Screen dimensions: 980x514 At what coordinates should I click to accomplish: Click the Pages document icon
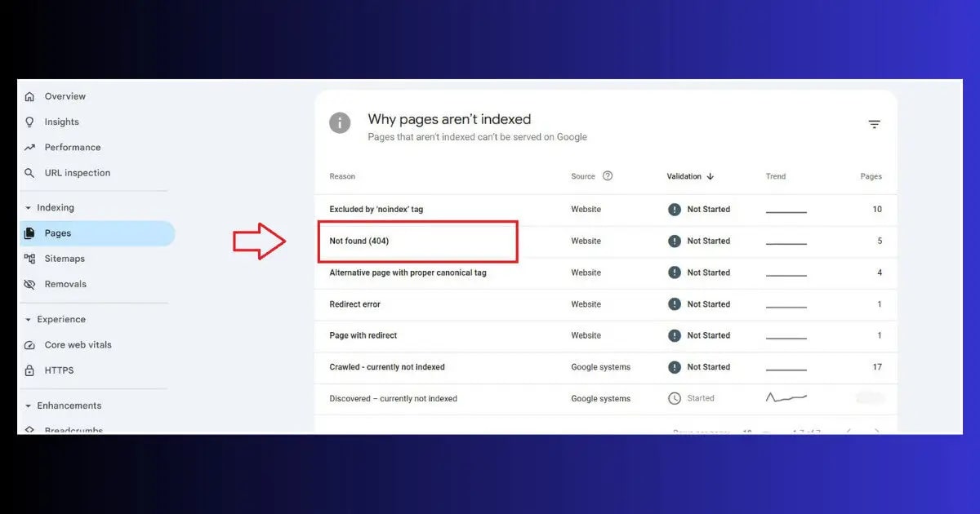[x=29, y=233]
